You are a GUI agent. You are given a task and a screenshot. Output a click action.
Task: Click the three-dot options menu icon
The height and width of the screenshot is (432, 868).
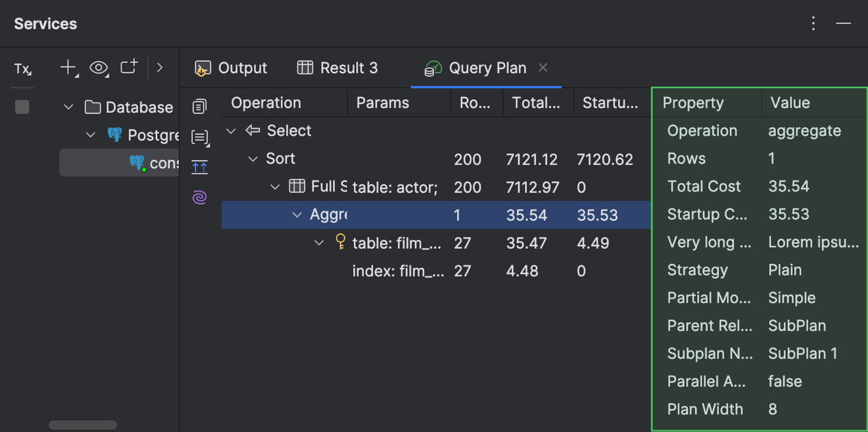(813, 23)
